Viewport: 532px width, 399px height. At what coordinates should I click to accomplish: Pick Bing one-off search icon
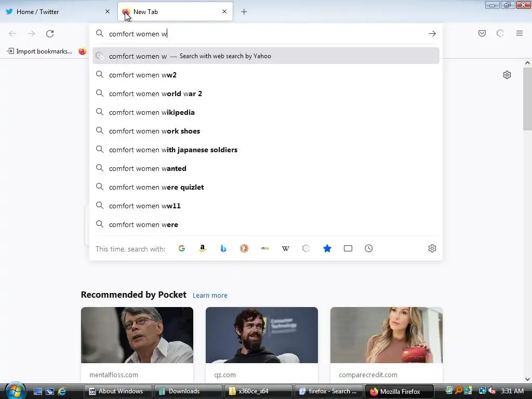coord(223,249)
